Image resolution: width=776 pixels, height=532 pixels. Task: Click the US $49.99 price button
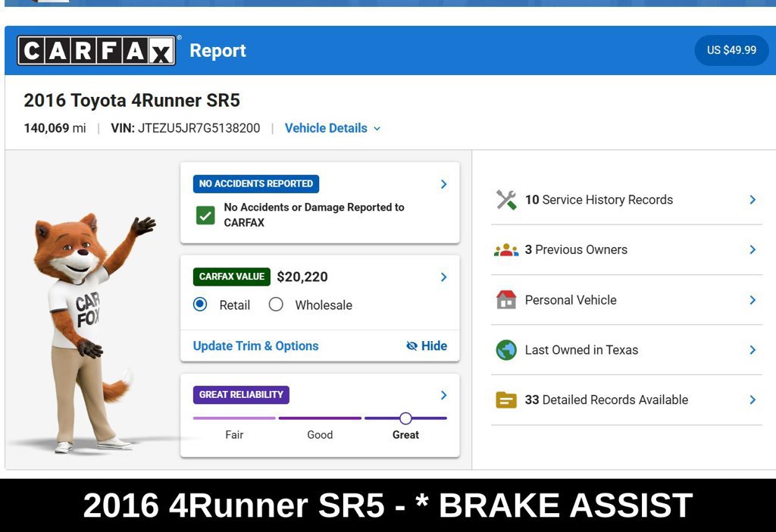click(731, 50)
